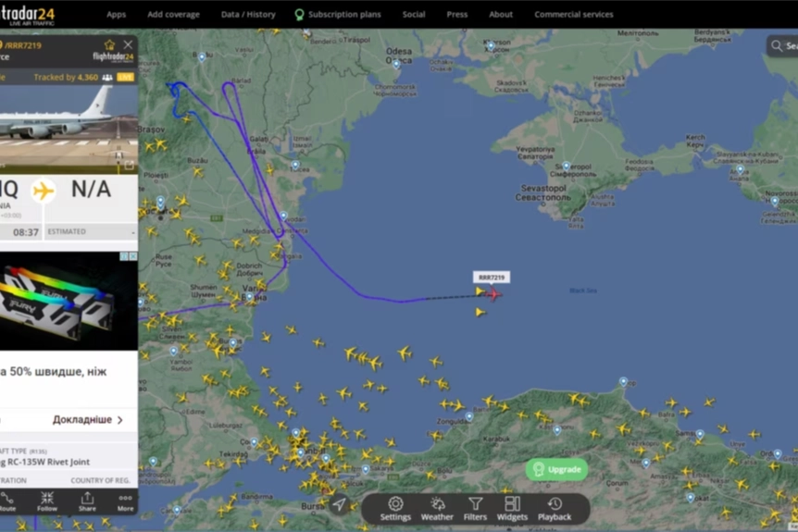798x532 pixels.
Task: Toggle Follow aircraft mode
Action: pos(47,501)
